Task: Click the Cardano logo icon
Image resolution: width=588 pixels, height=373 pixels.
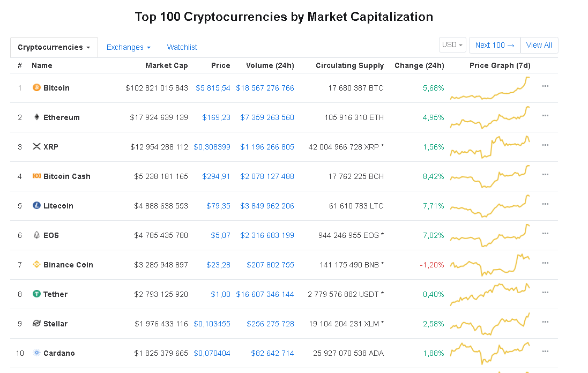Action: [36, 353]
